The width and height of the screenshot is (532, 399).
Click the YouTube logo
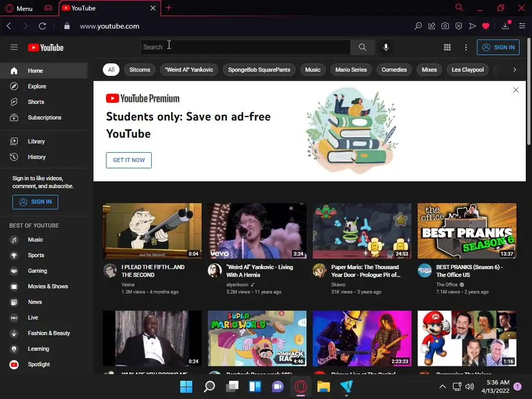(x=46, y=47)
